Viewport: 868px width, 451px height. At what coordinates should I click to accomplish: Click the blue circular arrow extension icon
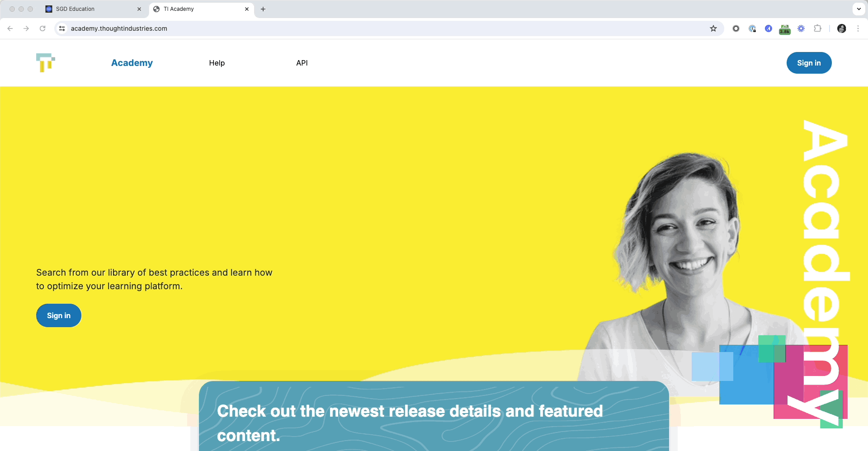(769, 28)
